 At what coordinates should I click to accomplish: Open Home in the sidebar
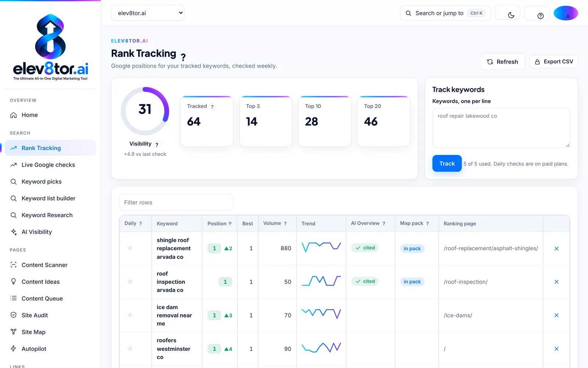point(50,115)
